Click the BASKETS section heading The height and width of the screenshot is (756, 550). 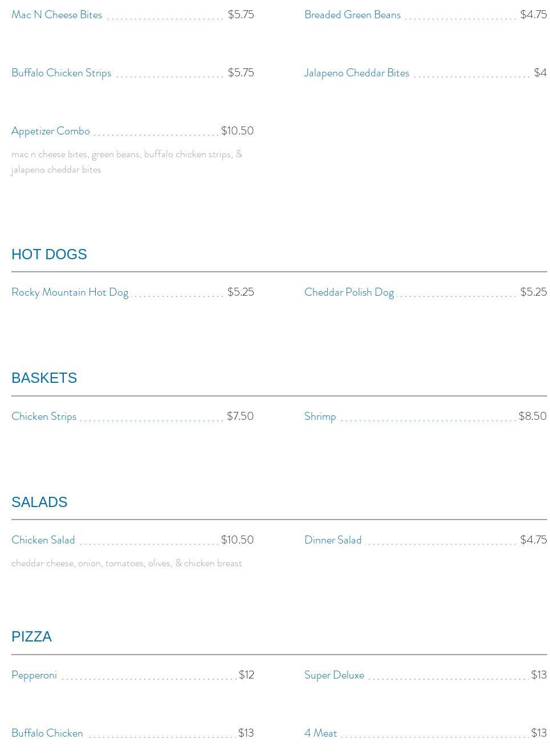pyautogui.click(x=44, y=378)
